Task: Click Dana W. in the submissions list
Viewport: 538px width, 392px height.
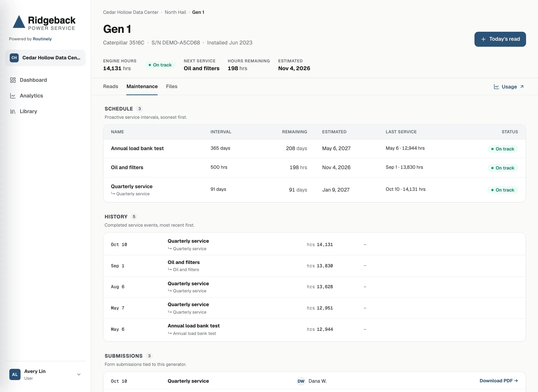Action: pos(317,381)
